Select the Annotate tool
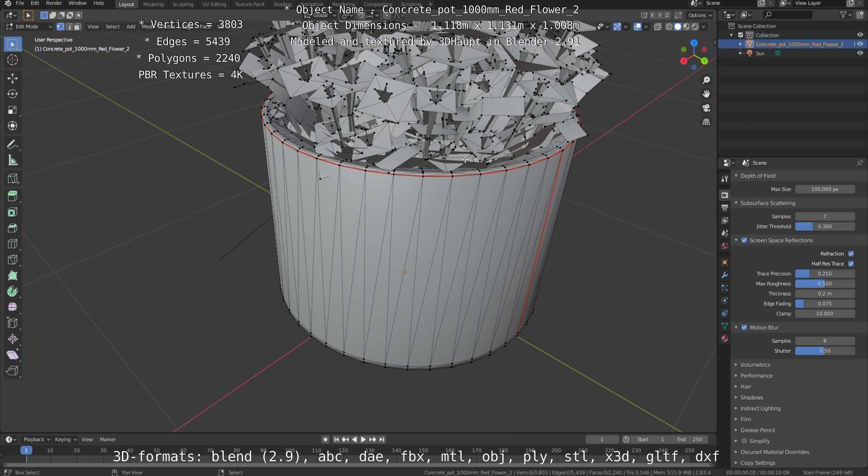The image size is (868, 476). coord(13,145)
